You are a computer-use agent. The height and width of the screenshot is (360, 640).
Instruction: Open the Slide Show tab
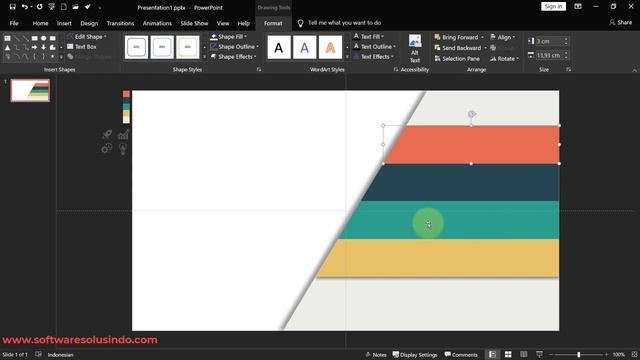tap(194, 23)
